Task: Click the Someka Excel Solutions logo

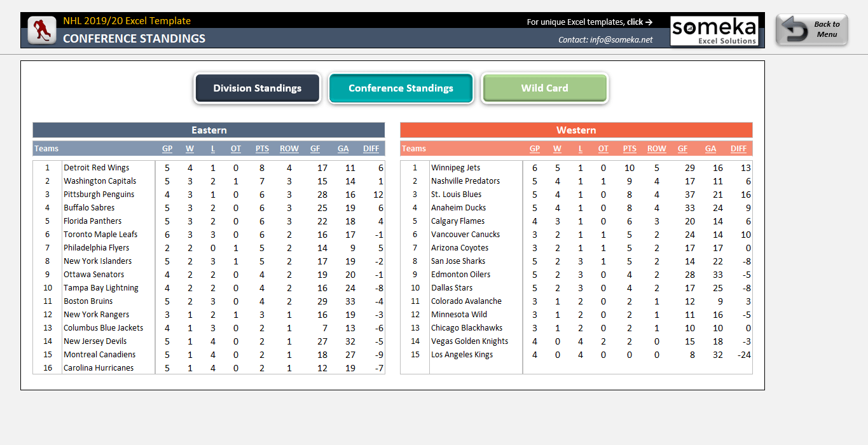Action: [x=715, y=31]
